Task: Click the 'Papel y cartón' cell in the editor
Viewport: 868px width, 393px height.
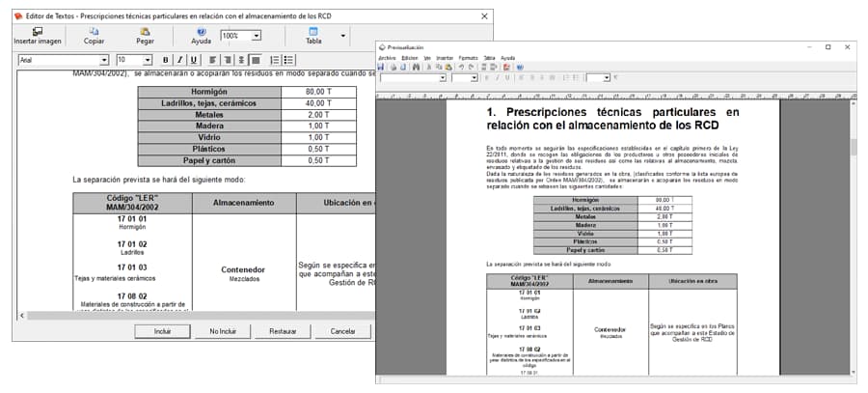Action: 209,160
